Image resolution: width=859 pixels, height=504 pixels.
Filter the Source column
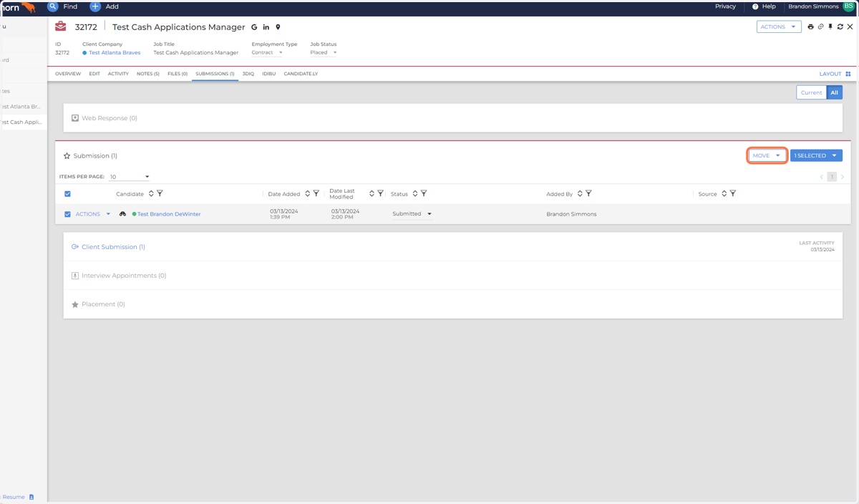click(x=732, y=193)
